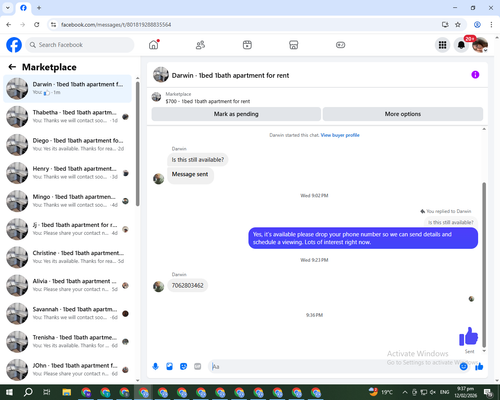The image size is (500, 400).
Task: Open the Trenisha conversation
Action: pos(68,341)
